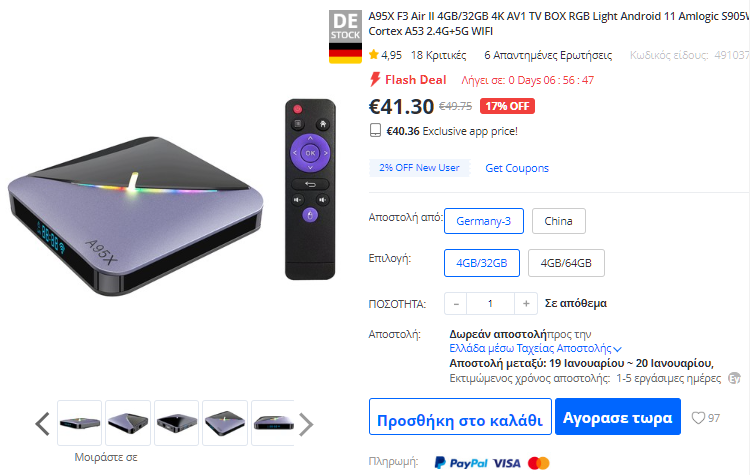750x475 pixels.
Task: Choose the 4GB/64GB option
Action: (x=566, y=263)
